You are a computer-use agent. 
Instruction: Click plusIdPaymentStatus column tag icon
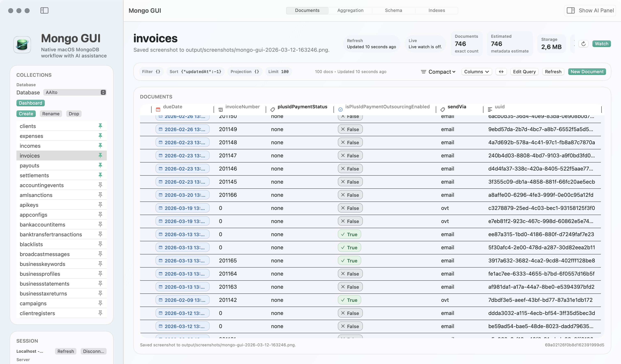(x=273, y=110)
